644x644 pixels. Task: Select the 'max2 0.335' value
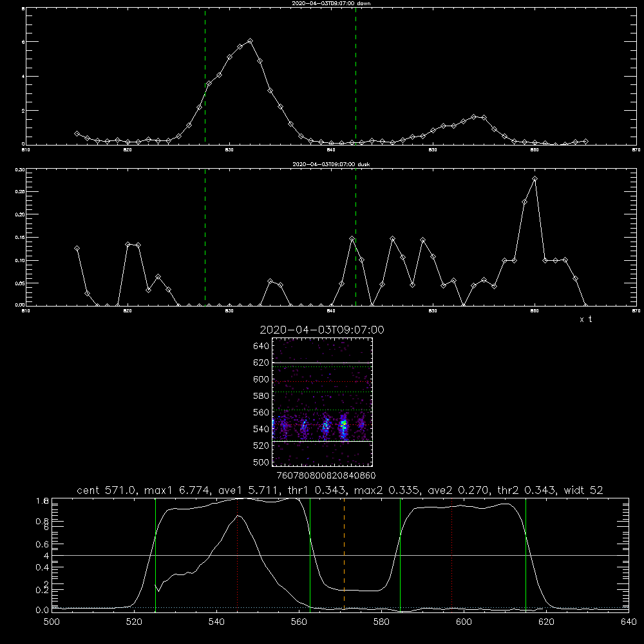coord(385,490)
